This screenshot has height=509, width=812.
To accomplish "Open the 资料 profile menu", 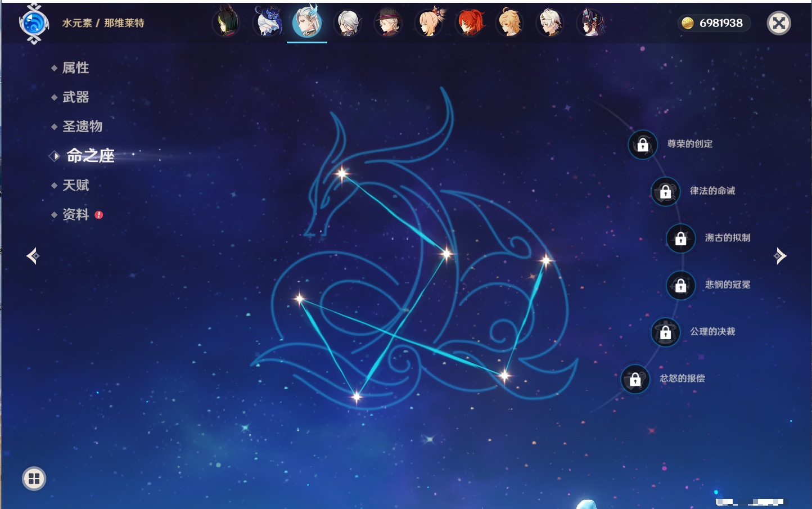I will (75, 214).
